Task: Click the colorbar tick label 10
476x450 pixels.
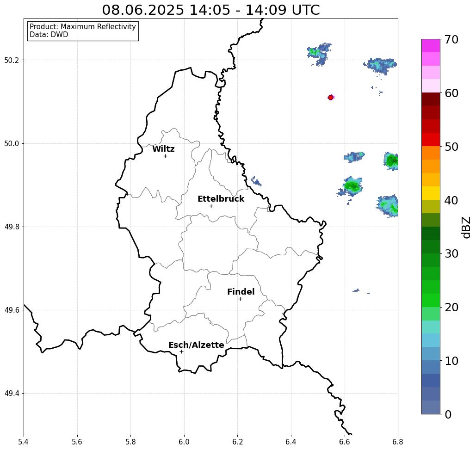Action: click(451, 361)
